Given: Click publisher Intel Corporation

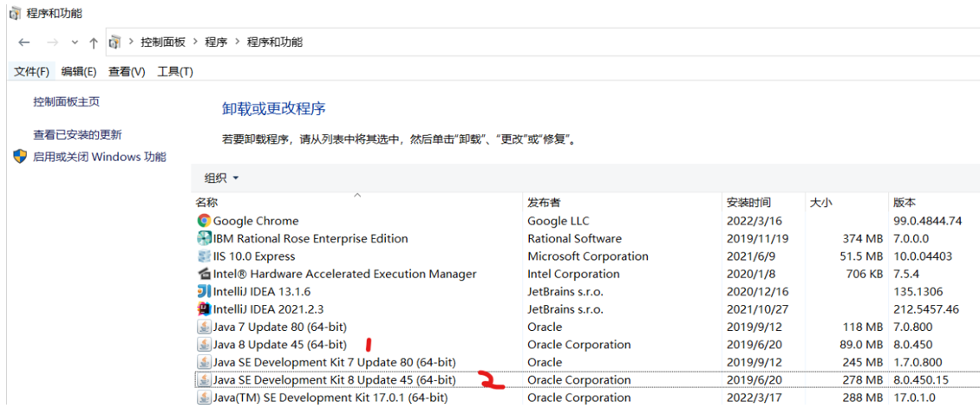Looking at the screenshot, I should tap(574, 274).
